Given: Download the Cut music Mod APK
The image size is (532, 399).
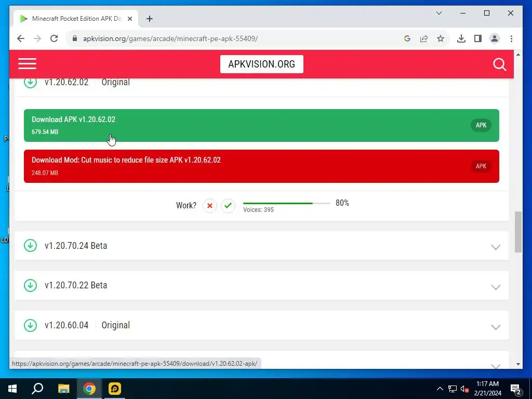Looking at the screenshot, I should pos(261,166).
